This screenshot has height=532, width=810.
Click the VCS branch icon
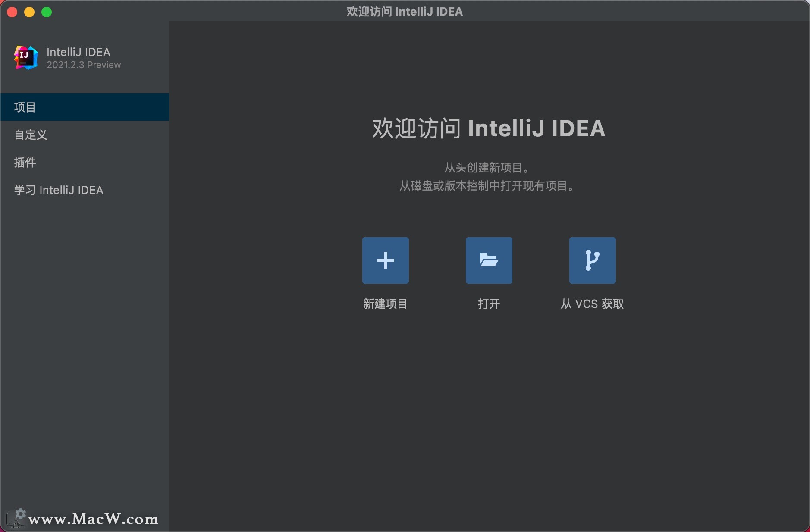(x=592, y=260)
